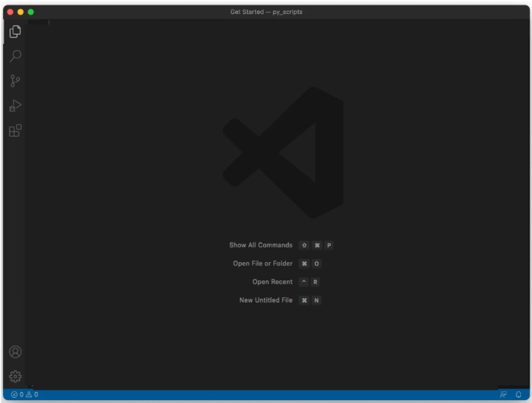This screenshot has width=532, height=403.
Task: Show the Source Control panel
Action: coord(15,81)
